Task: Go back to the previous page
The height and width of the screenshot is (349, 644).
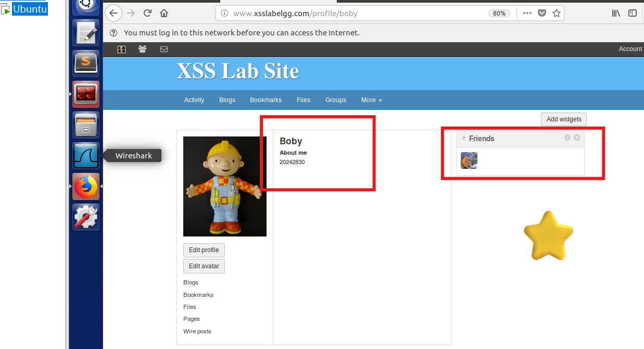Action: coord(113,14)
